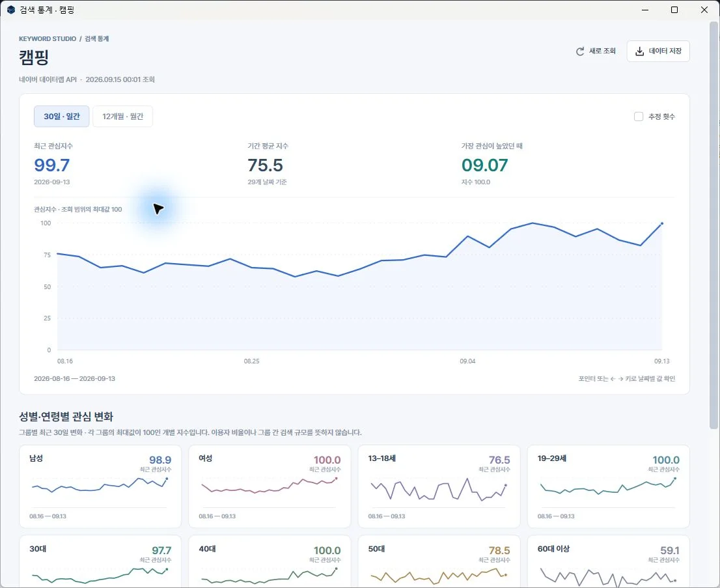Viewport: 720px width, 588px height.
Task: Click the 캠핑 keyword heading
Action: [34, 58]
